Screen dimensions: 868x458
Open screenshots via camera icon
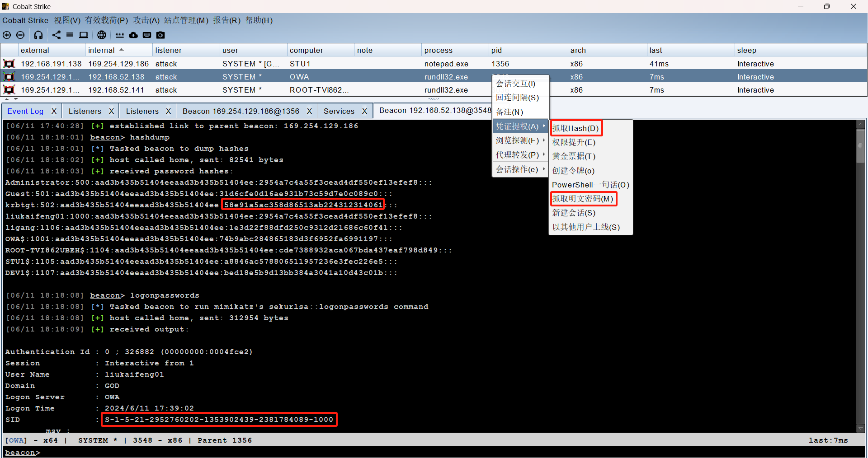coord(160,35)
